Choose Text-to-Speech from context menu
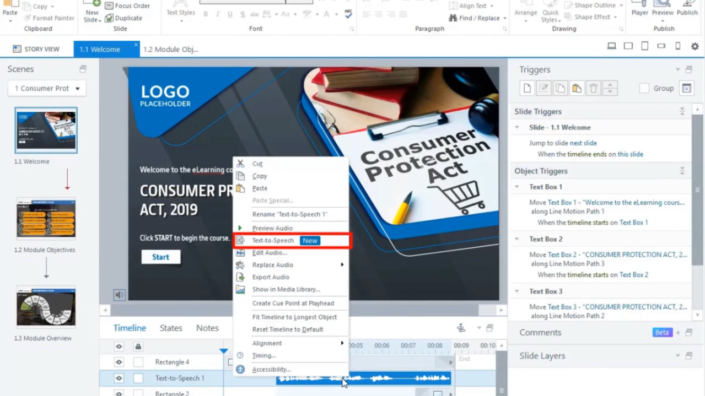 tap(291, 240)
